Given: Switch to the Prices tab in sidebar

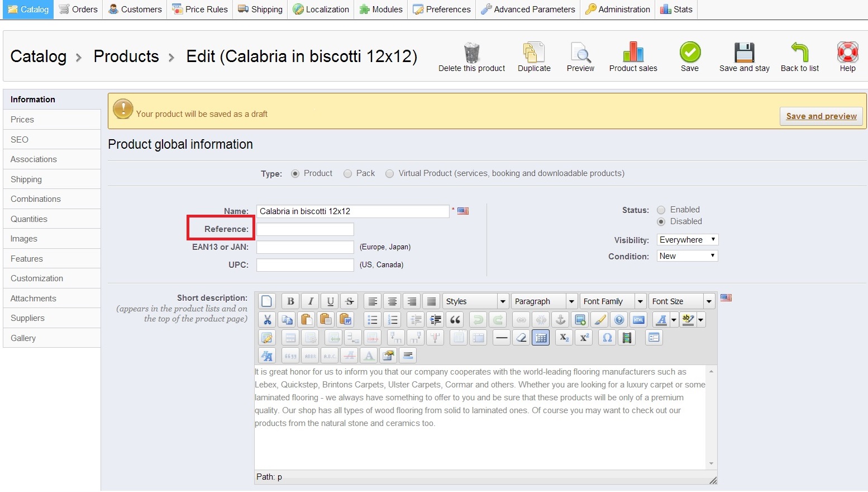Looking at the screenshot, I should 22,120.
